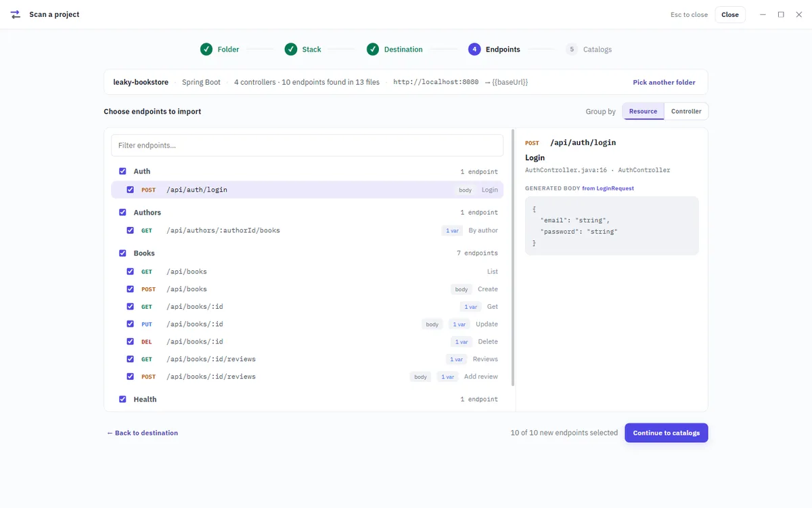Group endpoints by Controller
Image resolution: width=812 pixels, height=508 pixels.
coord(686,111)
